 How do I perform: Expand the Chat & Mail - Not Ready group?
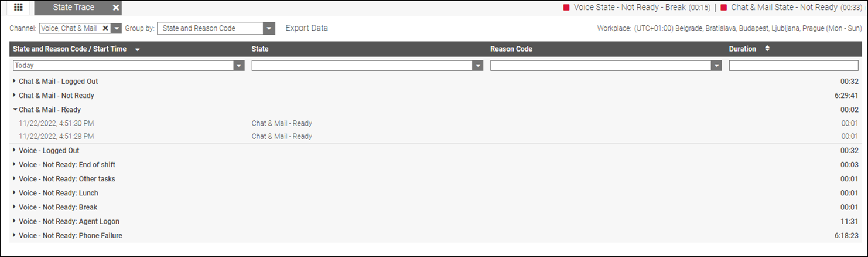click(x=15, y=96)
